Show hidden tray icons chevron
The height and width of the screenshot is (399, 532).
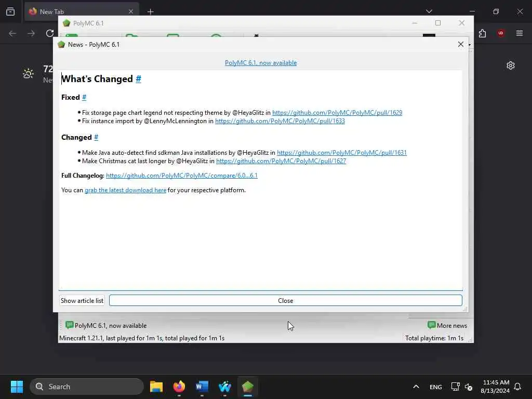416,387
